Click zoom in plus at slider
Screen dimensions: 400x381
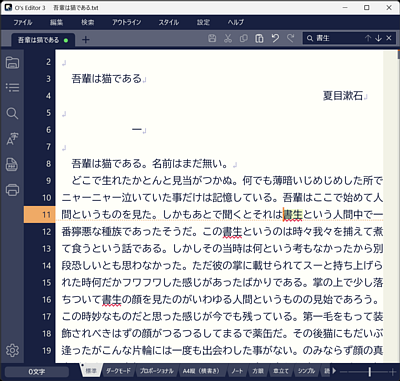393,371
